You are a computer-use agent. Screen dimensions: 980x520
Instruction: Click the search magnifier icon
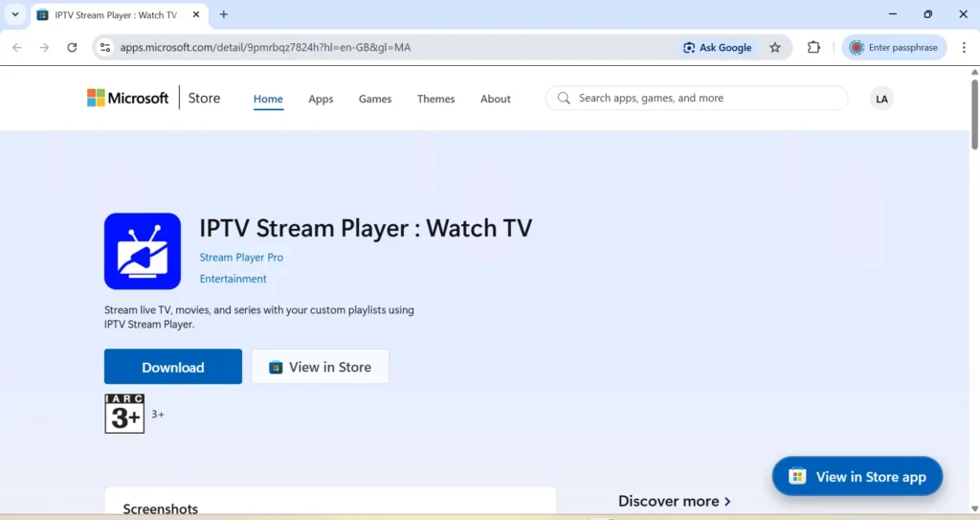tap(564, 99)
